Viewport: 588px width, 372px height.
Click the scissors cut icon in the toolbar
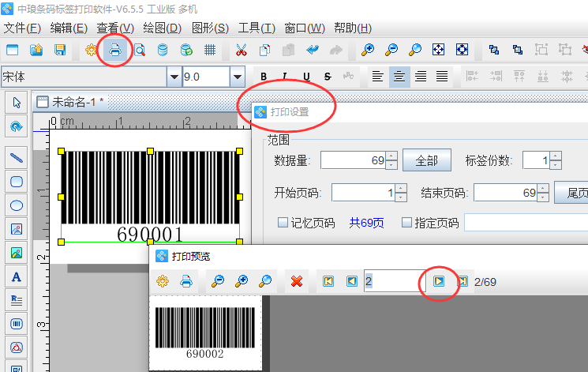242,50
